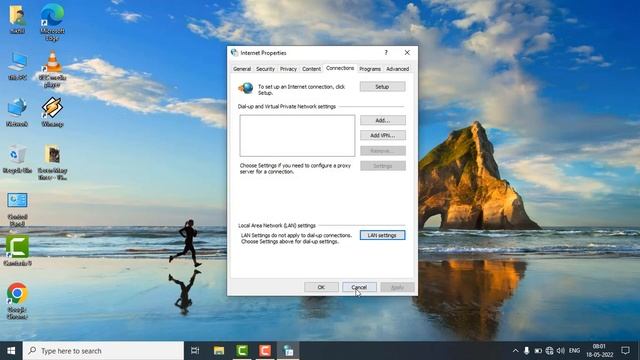Cancel the Internet Properties dialog

[359, 287]
